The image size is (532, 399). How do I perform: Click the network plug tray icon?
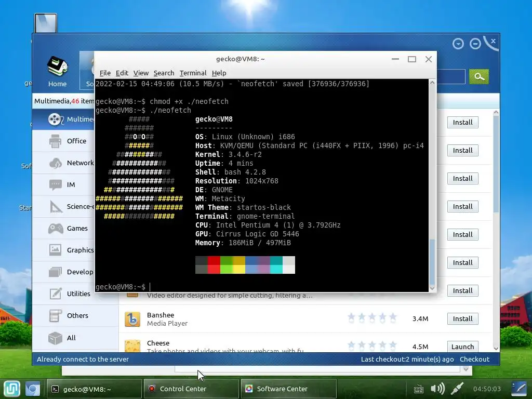[x=457, y=389]
